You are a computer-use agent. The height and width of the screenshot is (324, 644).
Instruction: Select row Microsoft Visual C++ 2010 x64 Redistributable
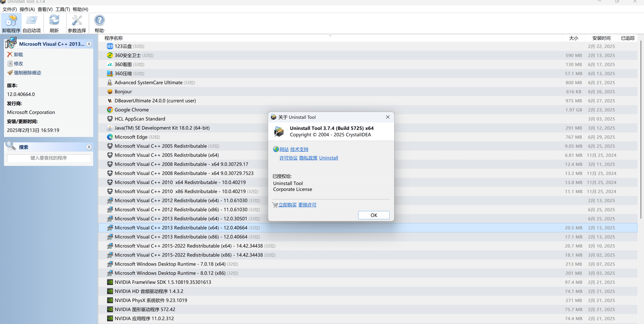(368, 182)
